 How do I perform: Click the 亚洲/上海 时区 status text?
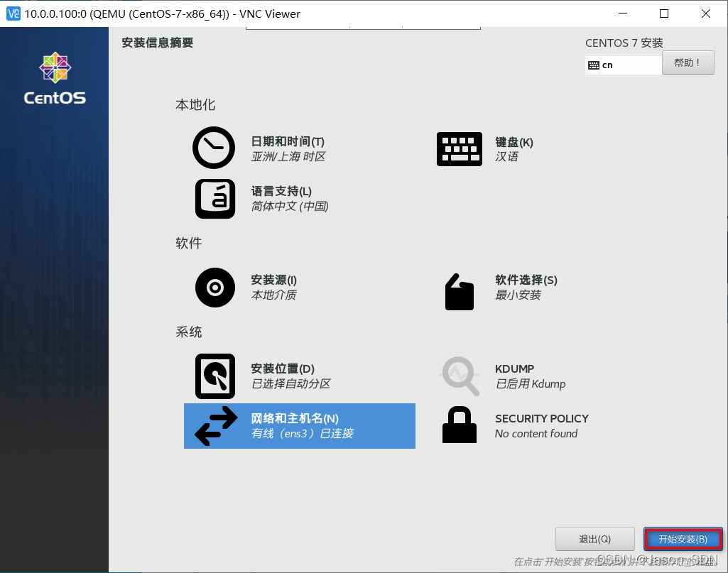pos(288,156)
